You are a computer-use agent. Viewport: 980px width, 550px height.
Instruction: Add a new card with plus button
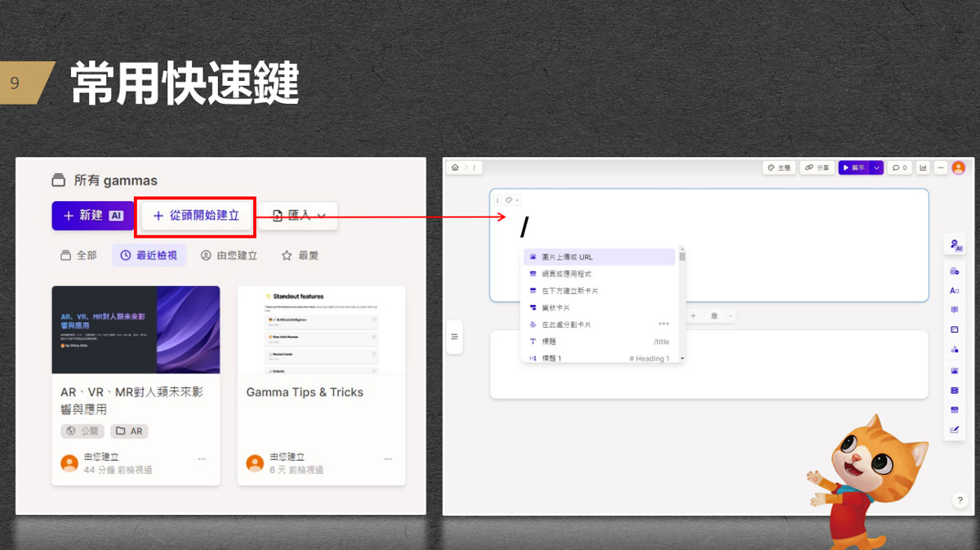point(693,315)
